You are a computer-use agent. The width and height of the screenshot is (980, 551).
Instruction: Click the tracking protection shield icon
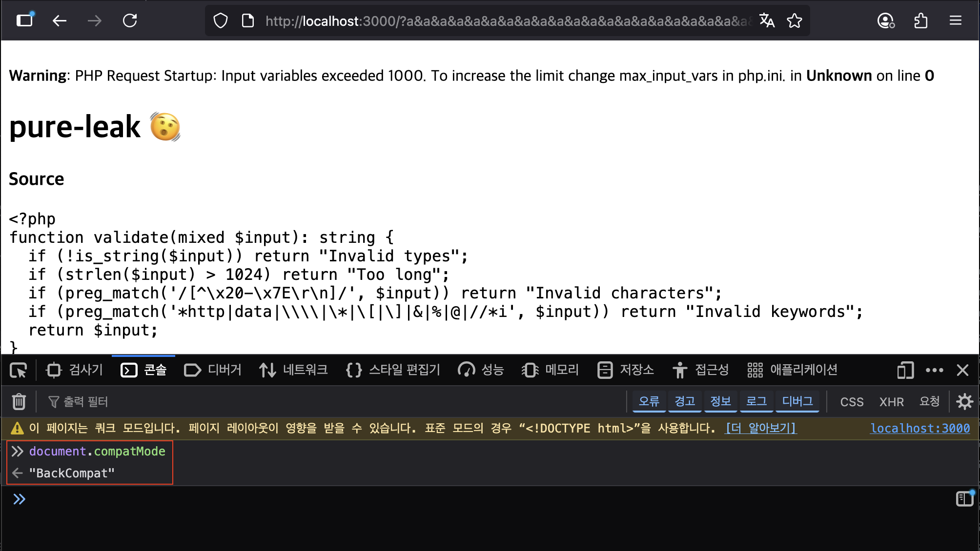(x=221, y=21)
